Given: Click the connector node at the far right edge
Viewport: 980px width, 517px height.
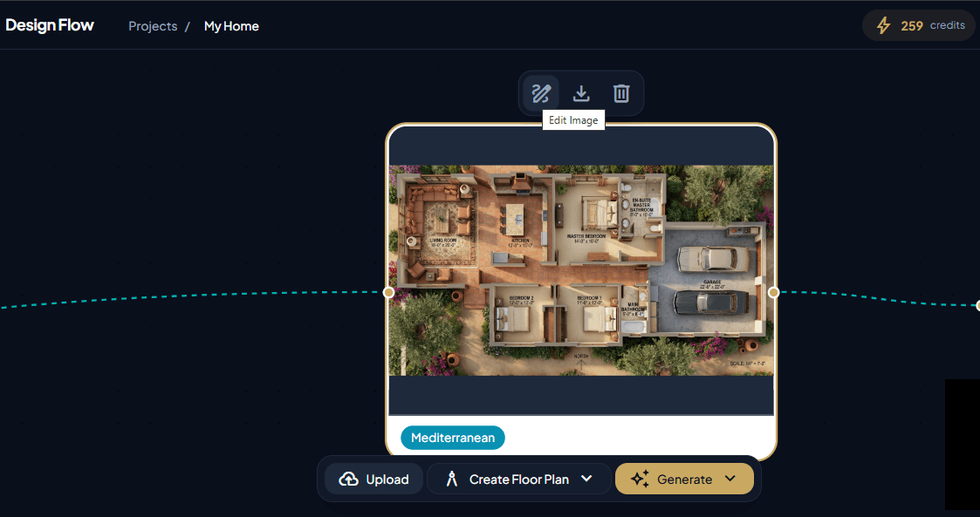Looking at the screenshot, I should [977, 305].
